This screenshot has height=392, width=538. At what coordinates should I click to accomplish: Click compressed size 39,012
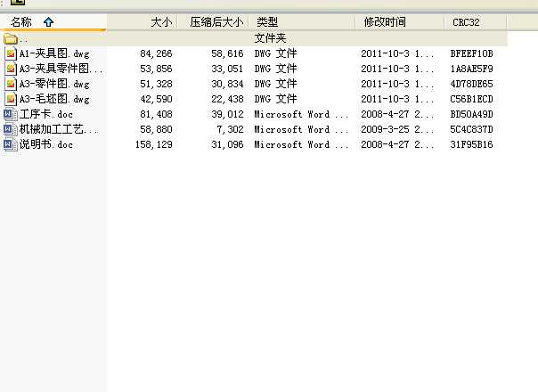(227, 114)
